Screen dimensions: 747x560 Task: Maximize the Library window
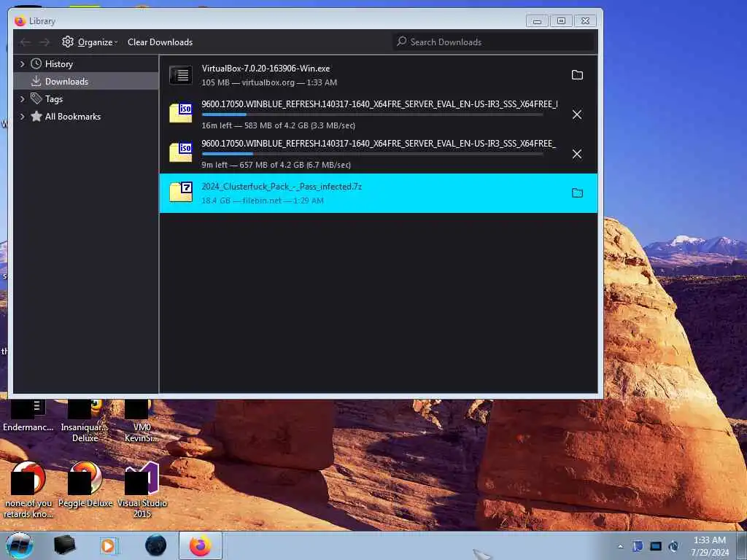561,21
